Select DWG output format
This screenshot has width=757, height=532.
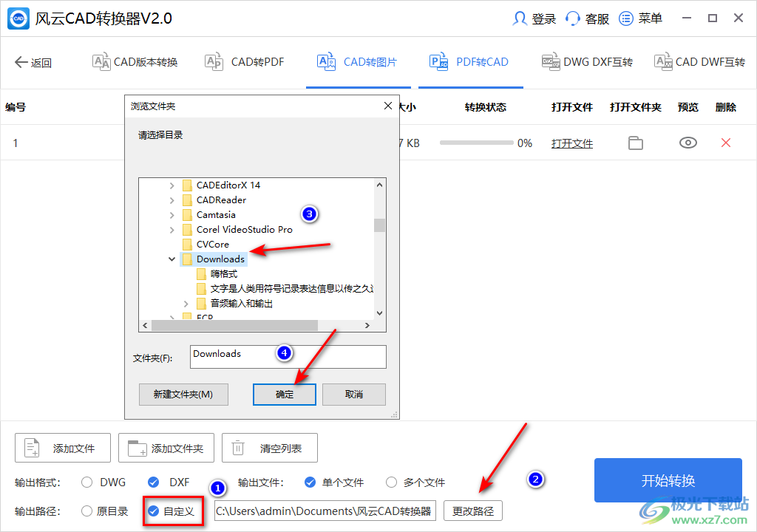click(87, 482)
